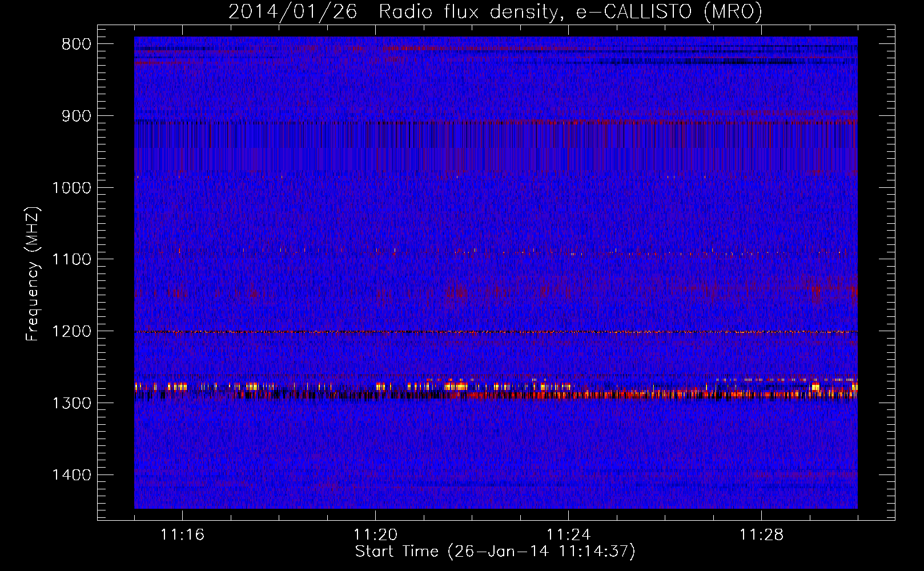Click the 900 frequency tick label
This screenshot has width=924, height=571.
(76, 116)
